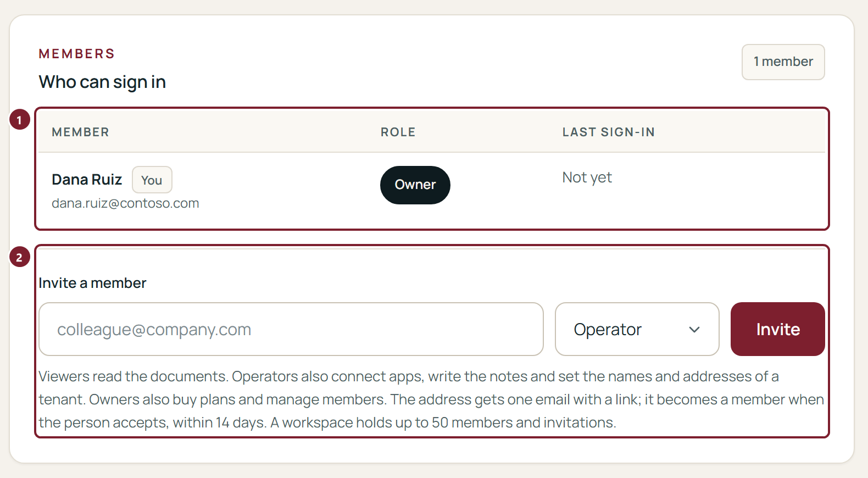Click the Who can sign in heading
The width and height of the screenshot is (868, 478).
[x=102, y=82]
